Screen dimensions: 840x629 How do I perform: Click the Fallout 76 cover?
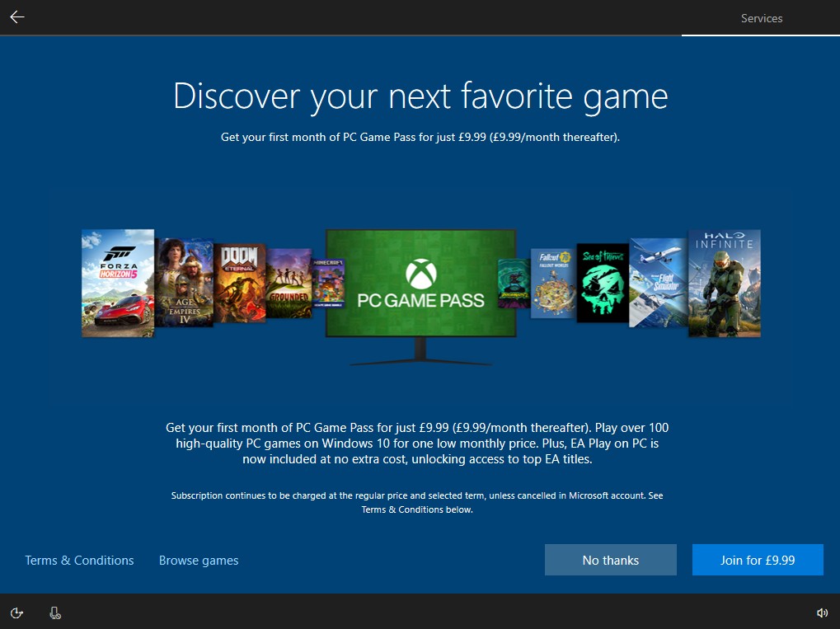pos(553,283)
